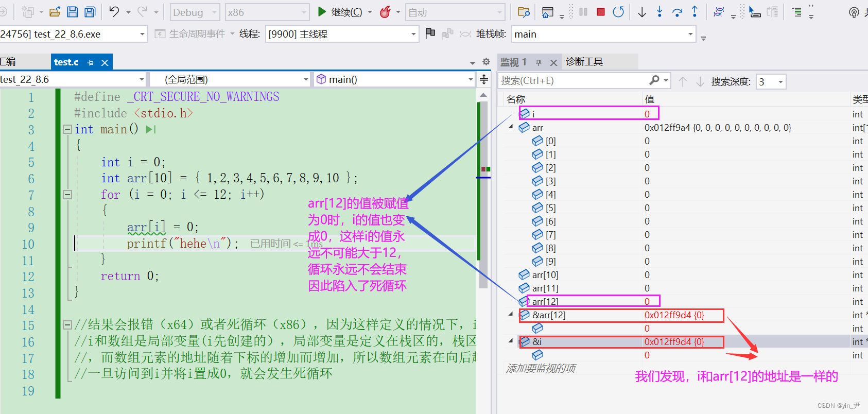868x414 pixels.
Task: Click the hot reload flame icon
Action: tap(385, 12)
